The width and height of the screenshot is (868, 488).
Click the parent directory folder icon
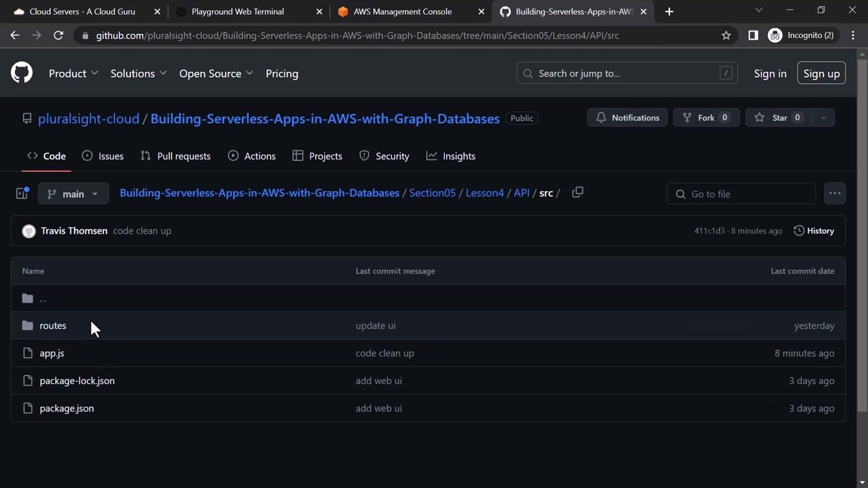pyautogui.click(x=27, y=298)
